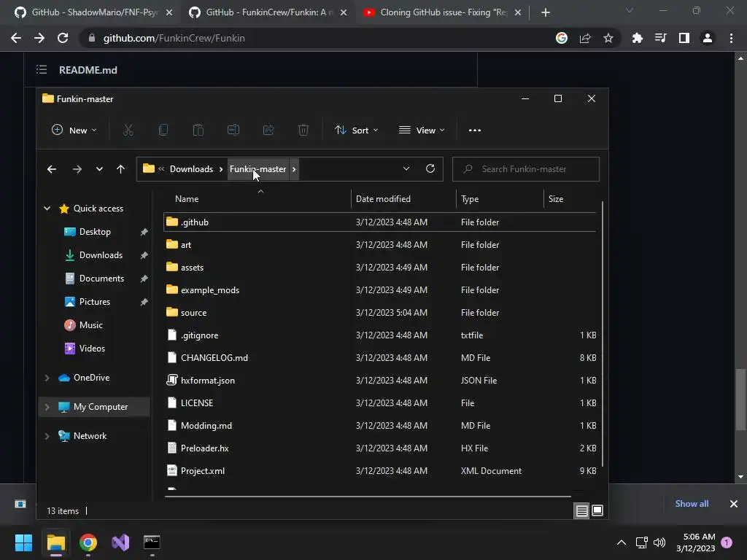This screenshot has height=560, width=747.
Task: Expand OneDrive in navigation pane
Action: (47, 378)
